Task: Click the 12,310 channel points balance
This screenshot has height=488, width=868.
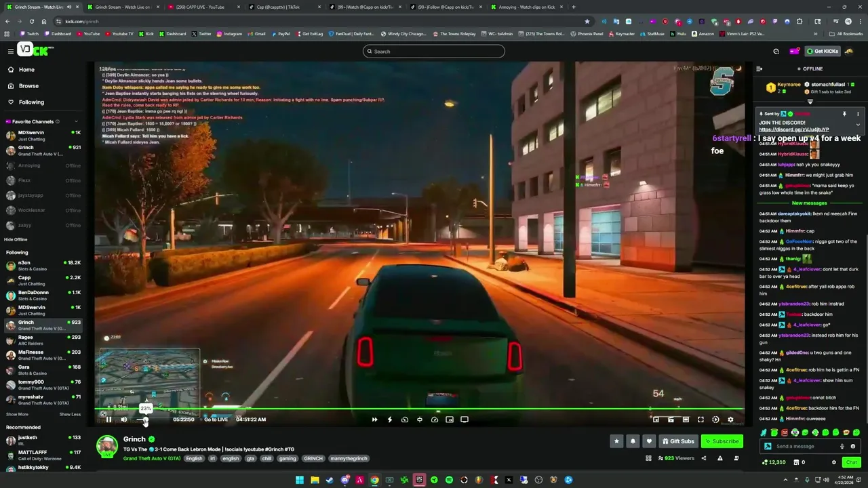Action: [774, 462]
